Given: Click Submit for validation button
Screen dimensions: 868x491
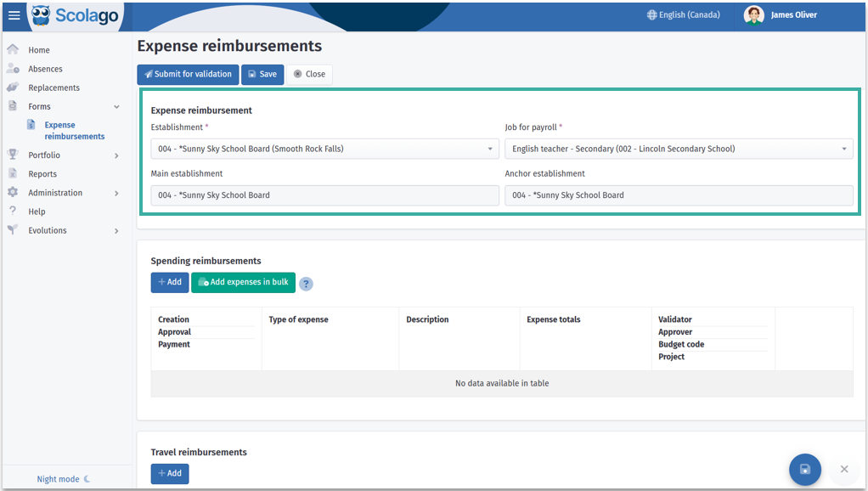Looking at the screenshot, I should tap(189, 74).
